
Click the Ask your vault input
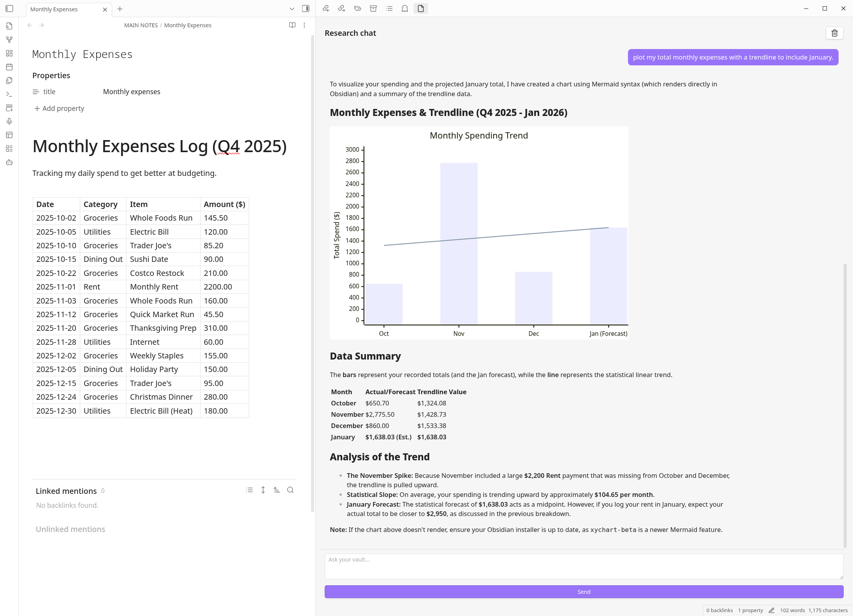click(584, 566)
